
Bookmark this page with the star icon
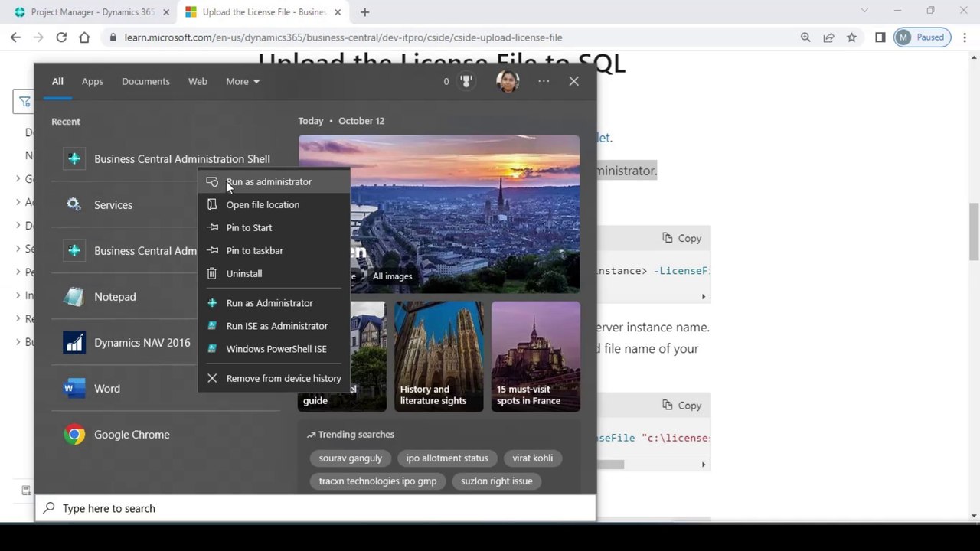[851, 37]
